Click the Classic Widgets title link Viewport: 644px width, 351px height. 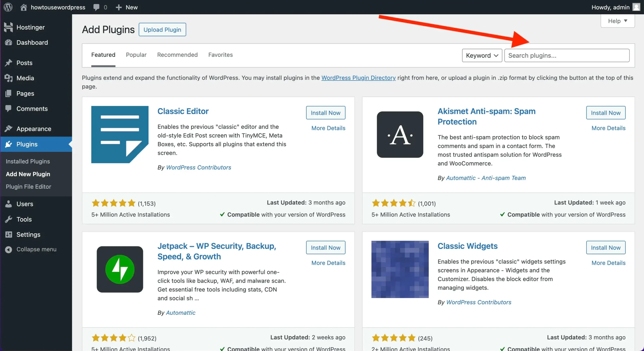pyautogui.click(x=467, y=246)
